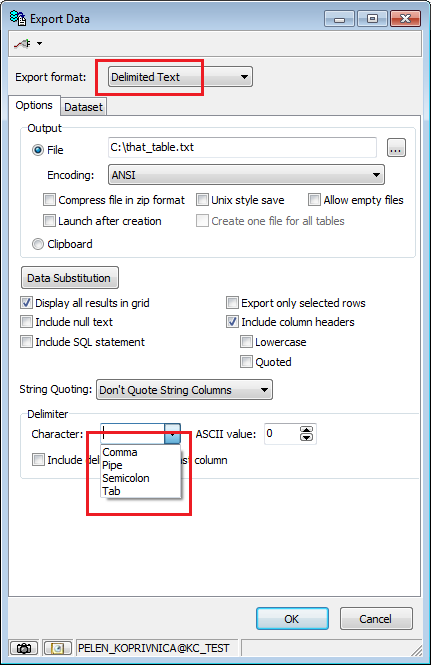Toggle the delimiter Character dropdown arrow
The image size is (431, 665).
point(172,434)
